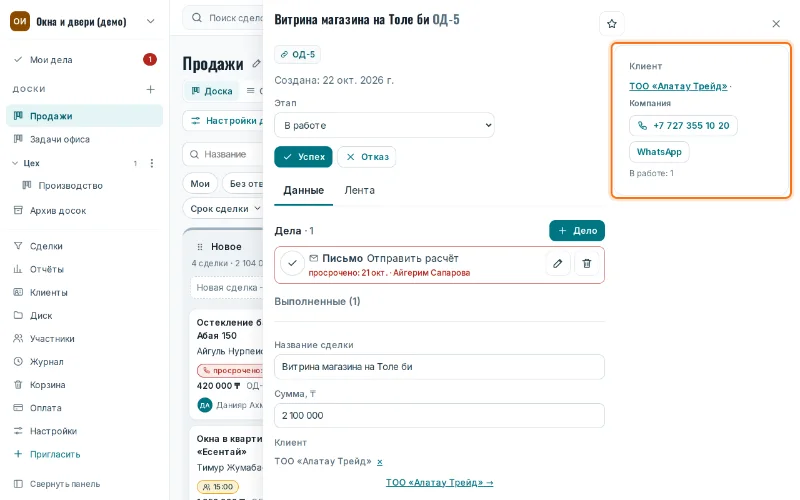This screenshot has width=800, height=500.
Task: Add a new board with plus icon
Action: (x=150, y=89)
